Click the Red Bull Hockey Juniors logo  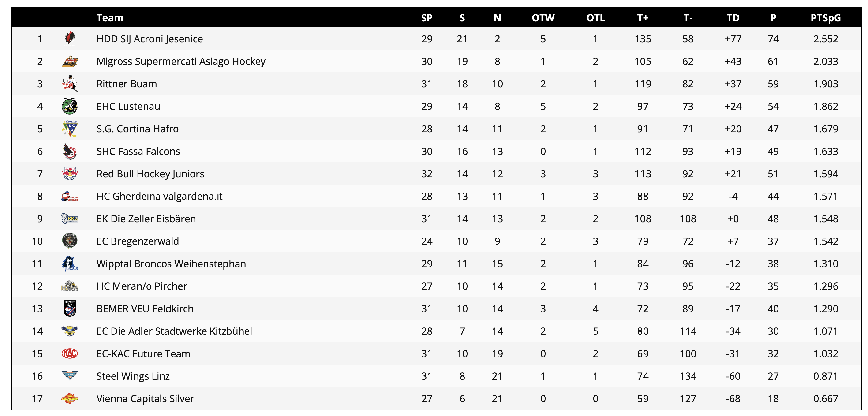click(x=70, y=174)
